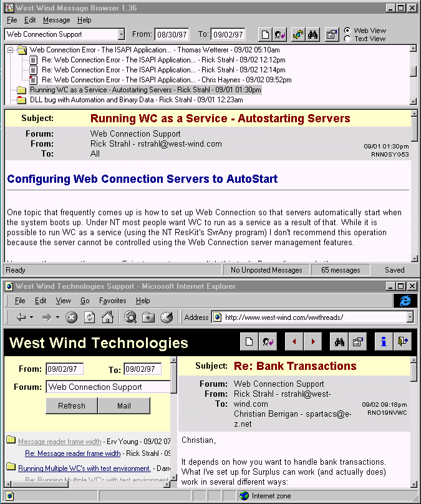
Task: Click blue info icon on West Wind page
Action: tap(384, 342)
